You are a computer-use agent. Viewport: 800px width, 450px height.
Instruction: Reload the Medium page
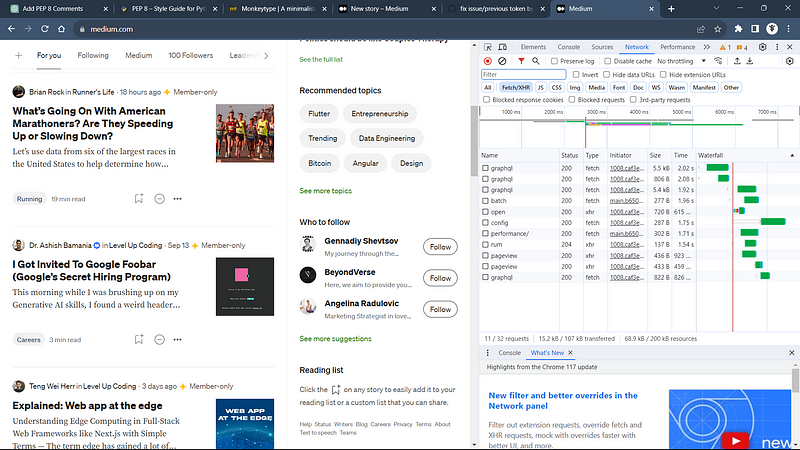pyautogui.click(x=45, y=29)
